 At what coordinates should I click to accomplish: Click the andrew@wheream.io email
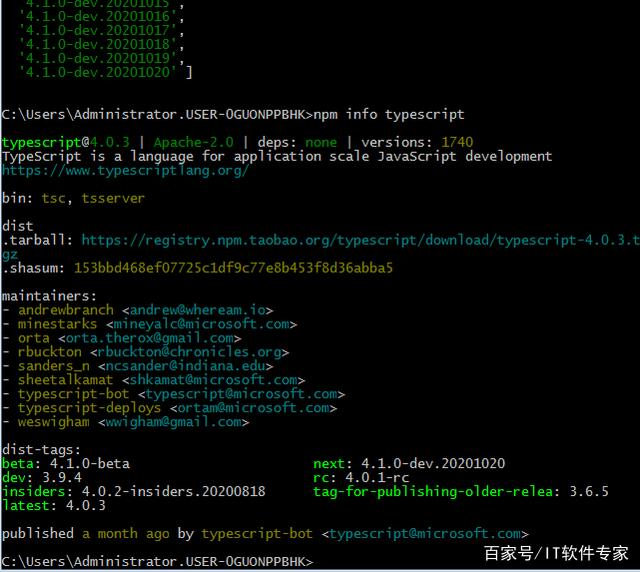pyautogui.click(x=198, y=310)
